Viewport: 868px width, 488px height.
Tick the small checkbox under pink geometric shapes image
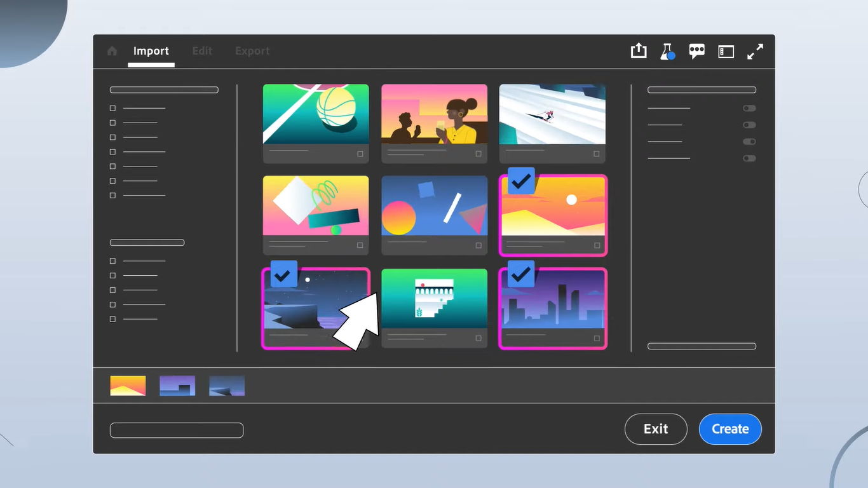coord(360,245)
